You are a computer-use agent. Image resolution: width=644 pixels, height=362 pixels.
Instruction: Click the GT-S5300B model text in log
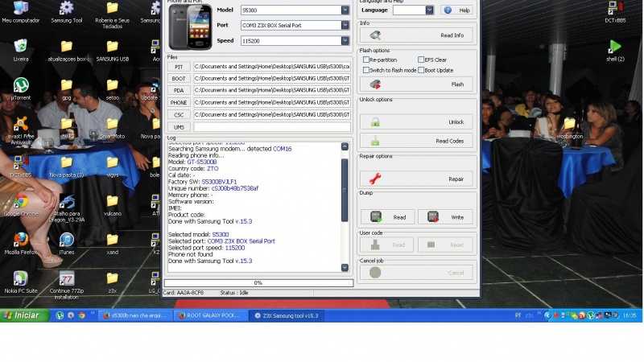coord(202,162)
